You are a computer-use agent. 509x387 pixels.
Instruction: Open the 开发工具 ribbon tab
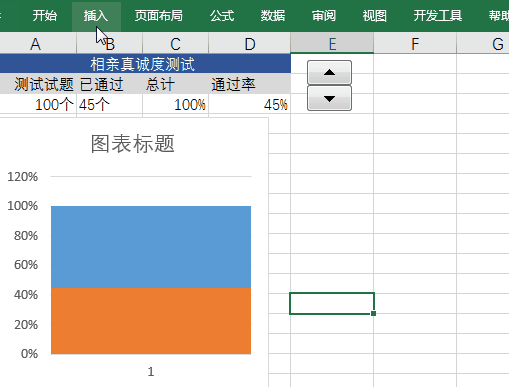[438, 16]
